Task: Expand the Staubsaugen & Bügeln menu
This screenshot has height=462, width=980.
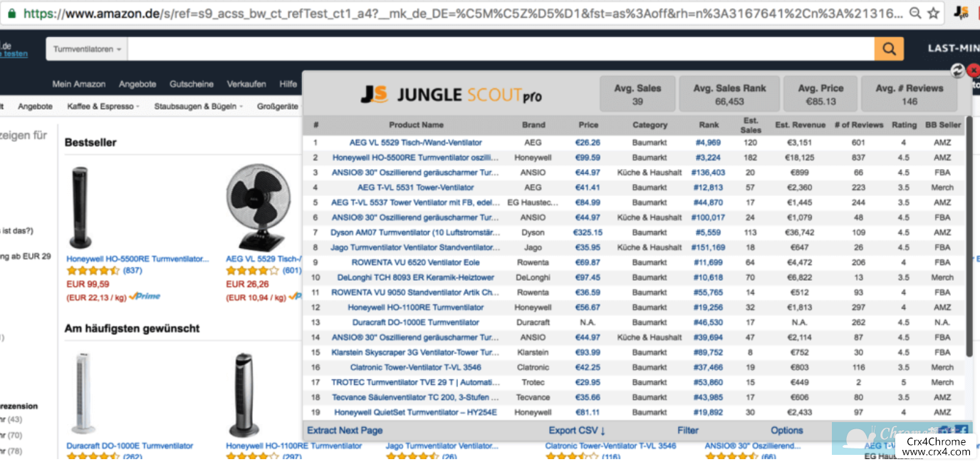Action: [x=199, y=107]
